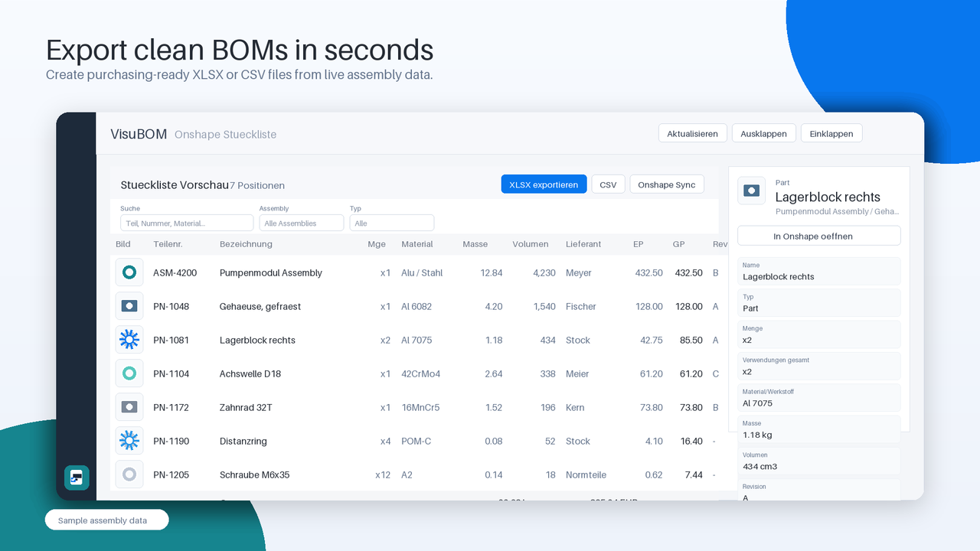
Task: Sort by the Material column header
Action: pyautogui.click(x=416, y=244)
